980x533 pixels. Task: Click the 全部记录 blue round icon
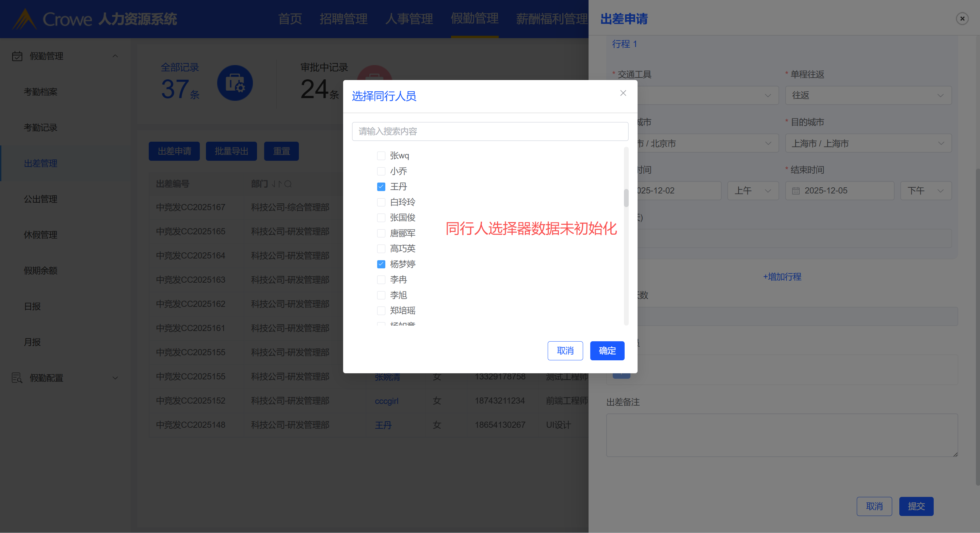(235, 83)
